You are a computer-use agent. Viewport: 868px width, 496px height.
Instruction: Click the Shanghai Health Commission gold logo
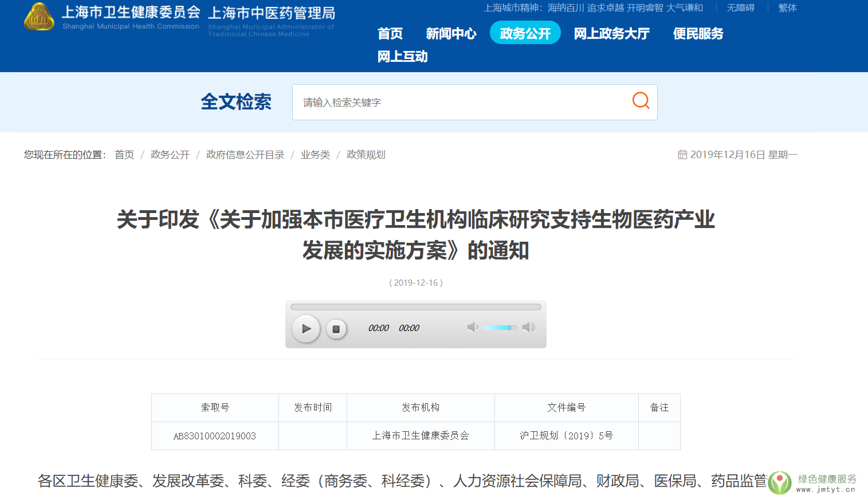coord(39,17)
